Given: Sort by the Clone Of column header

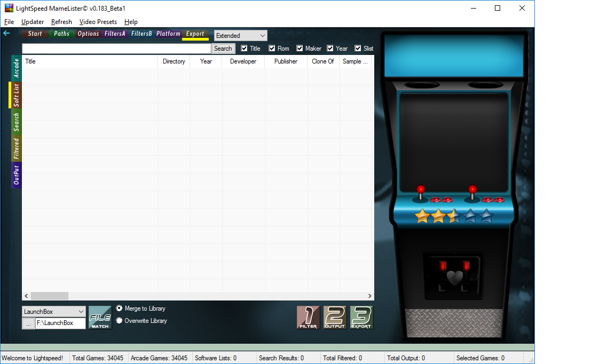Looking at the screenshot, I should [323, 61].
